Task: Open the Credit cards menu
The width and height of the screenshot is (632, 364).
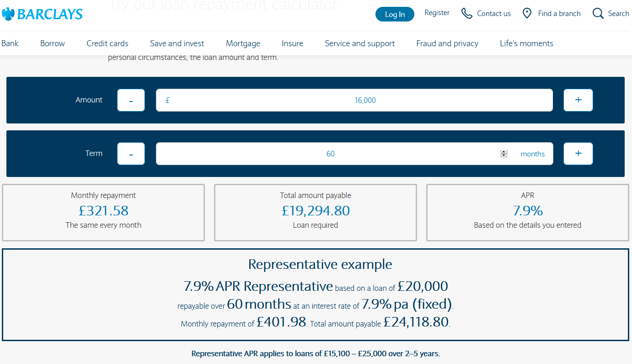Action: coord(107,43)
